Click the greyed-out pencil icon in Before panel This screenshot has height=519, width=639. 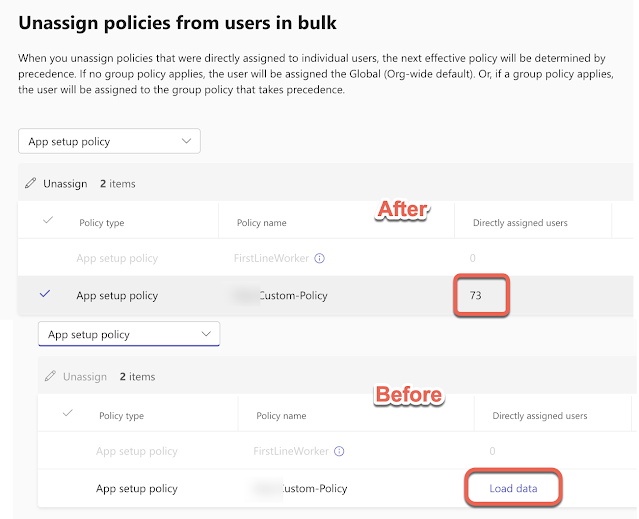[x=50, y=377]
